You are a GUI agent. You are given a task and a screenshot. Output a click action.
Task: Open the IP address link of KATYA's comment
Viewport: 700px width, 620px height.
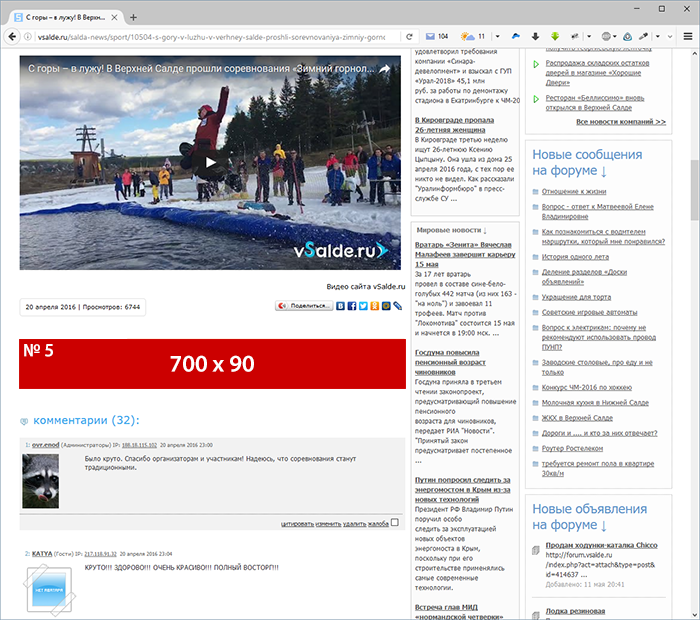click(x=100, y=554)
